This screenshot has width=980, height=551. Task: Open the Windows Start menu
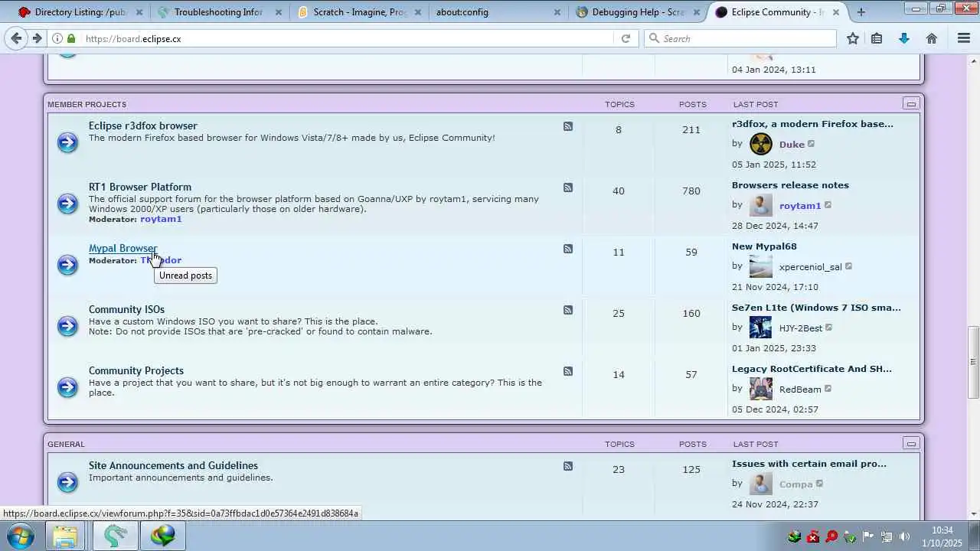pyautogui.click(x=21, y=536)
